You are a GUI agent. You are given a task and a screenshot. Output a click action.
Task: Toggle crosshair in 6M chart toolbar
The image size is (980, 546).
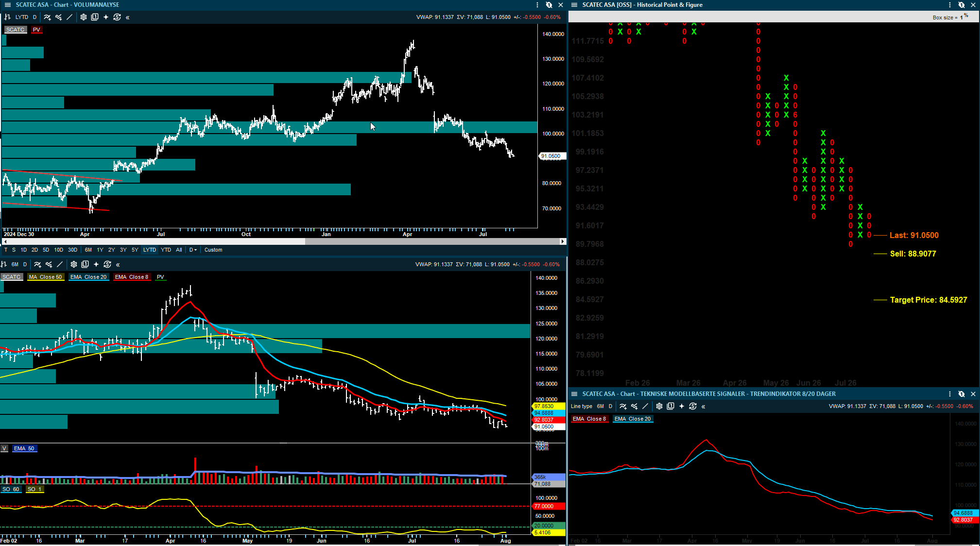pyautogui.click(x=96, y=264)
